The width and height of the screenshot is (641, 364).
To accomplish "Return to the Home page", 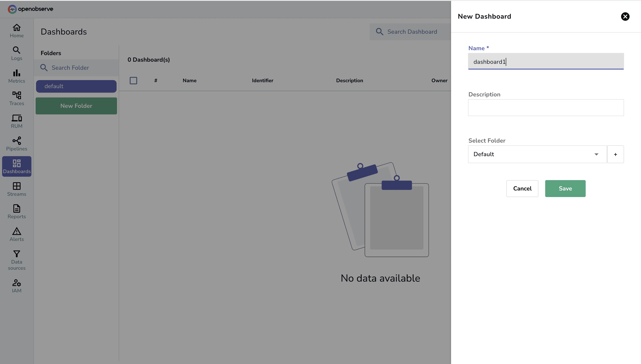I will point(17,31).
